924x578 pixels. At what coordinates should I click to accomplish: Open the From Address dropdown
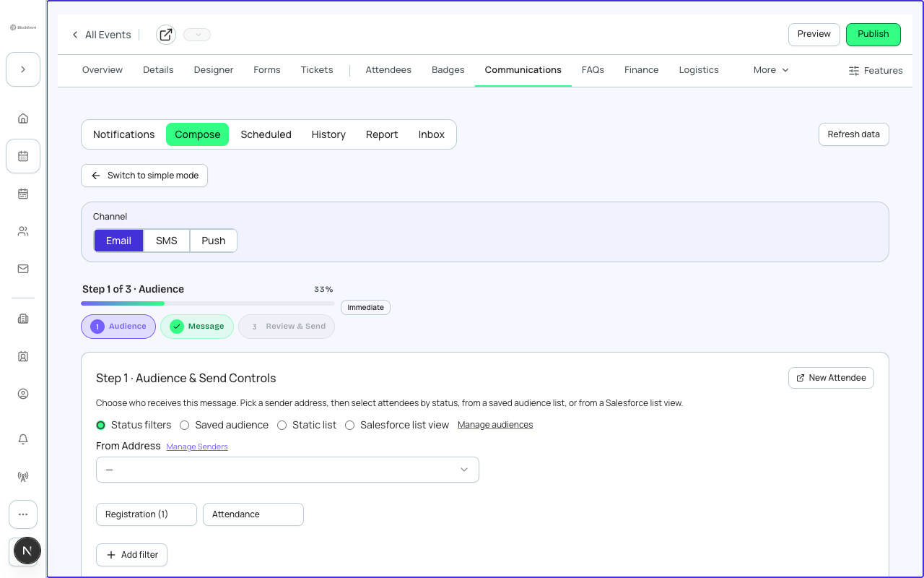(287, 470)
